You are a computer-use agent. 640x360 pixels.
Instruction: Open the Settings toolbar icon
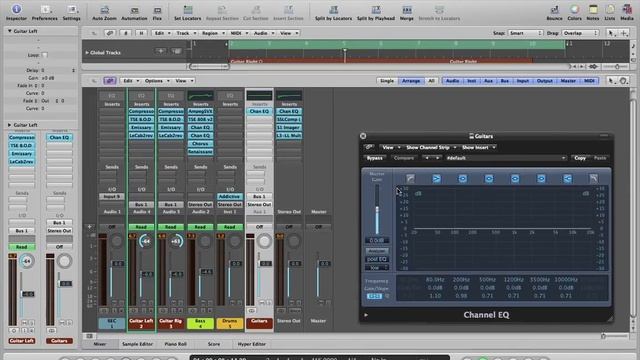point(71,12)
